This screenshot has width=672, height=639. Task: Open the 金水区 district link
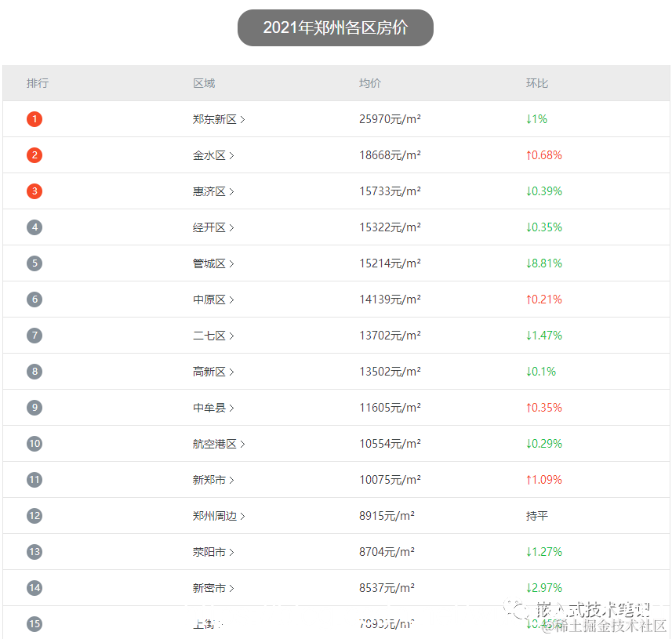213,155
